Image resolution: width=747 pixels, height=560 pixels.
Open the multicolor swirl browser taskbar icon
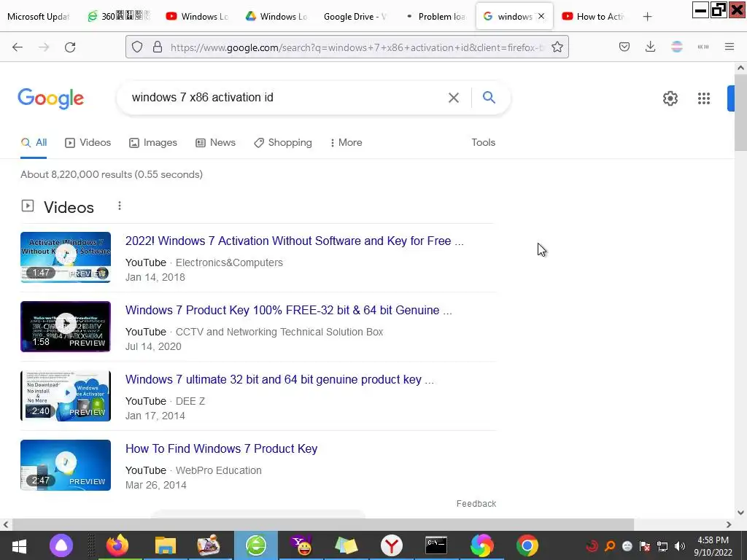481,545
